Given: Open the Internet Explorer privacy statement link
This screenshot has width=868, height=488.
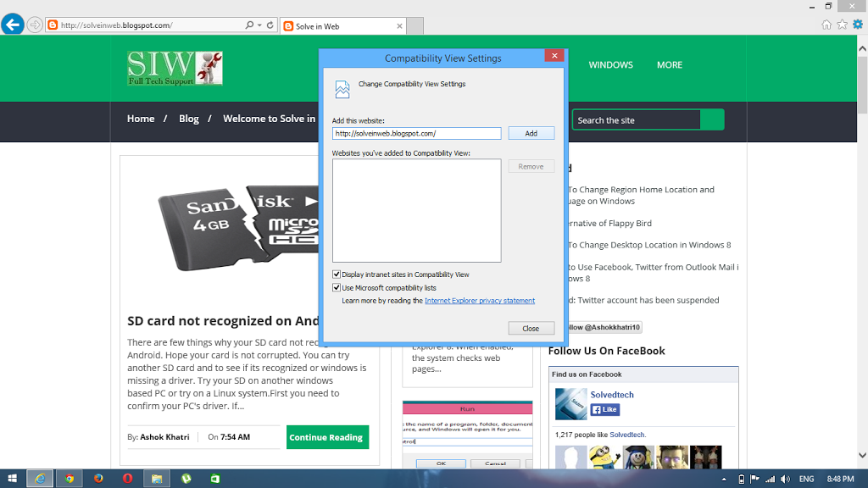Looking at the screenshot, I should point(480,301).
